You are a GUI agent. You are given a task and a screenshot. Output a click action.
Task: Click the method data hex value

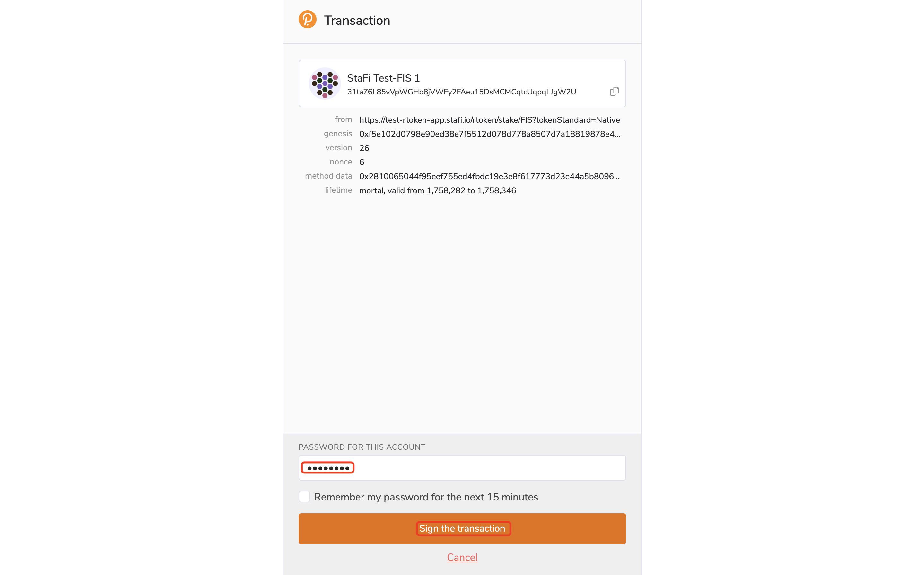(489, 176)
